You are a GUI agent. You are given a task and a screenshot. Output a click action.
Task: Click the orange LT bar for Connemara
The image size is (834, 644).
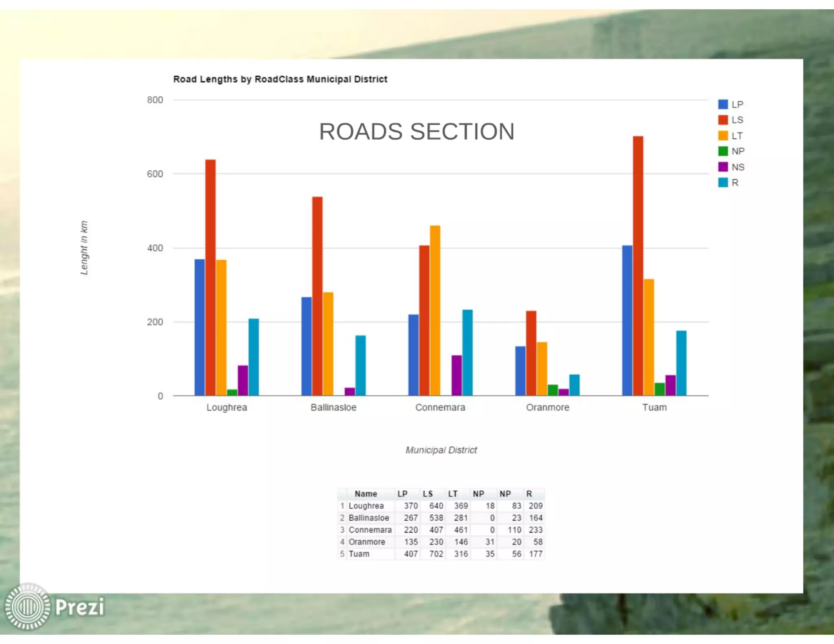[435, 309]
